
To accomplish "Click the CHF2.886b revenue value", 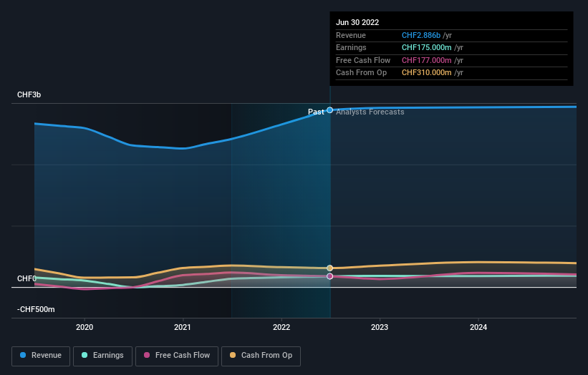I will [x=420, y=35].
